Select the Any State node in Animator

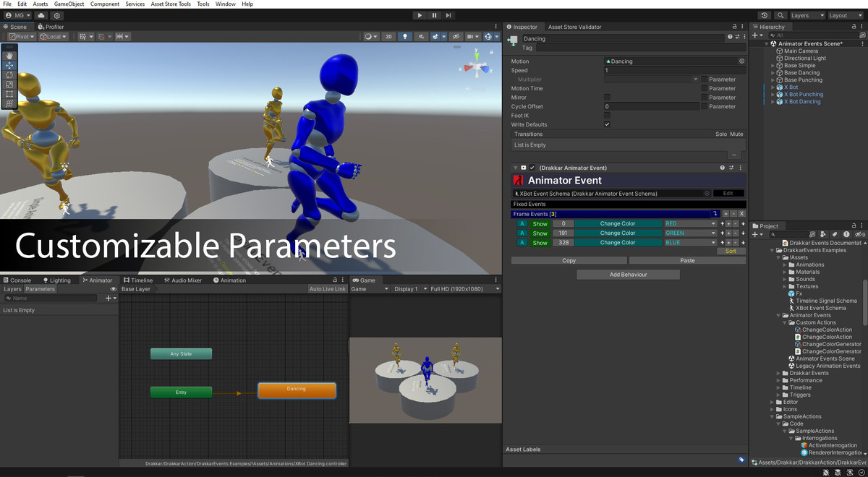click(x=181, y=354)
